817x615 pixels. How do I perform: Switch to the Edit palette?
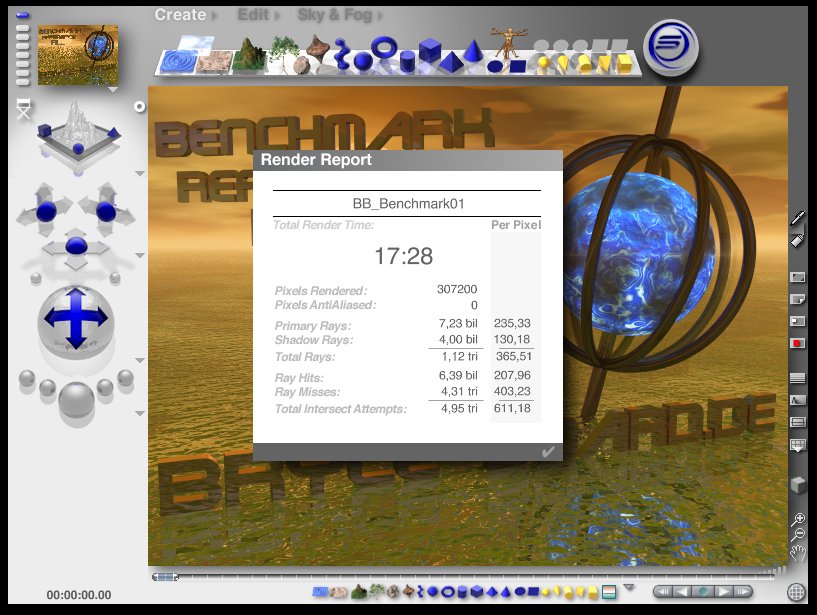[253, 15]
